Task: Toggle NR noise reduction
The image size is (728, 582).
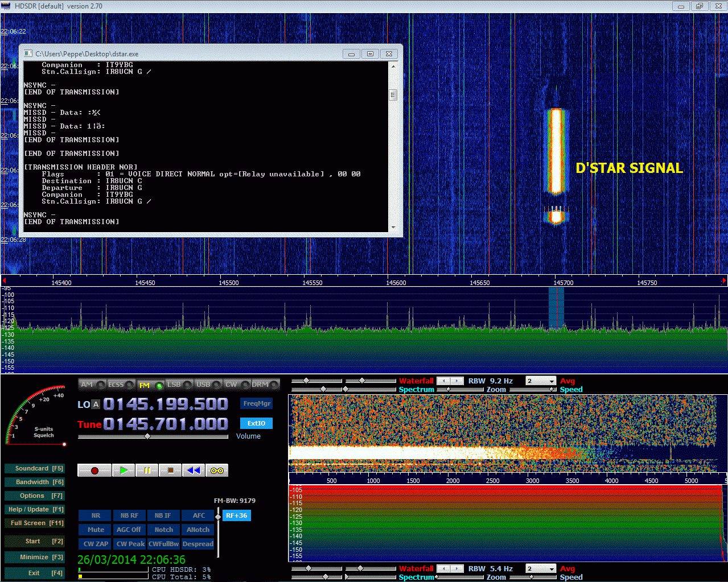Action: (96, 515)
